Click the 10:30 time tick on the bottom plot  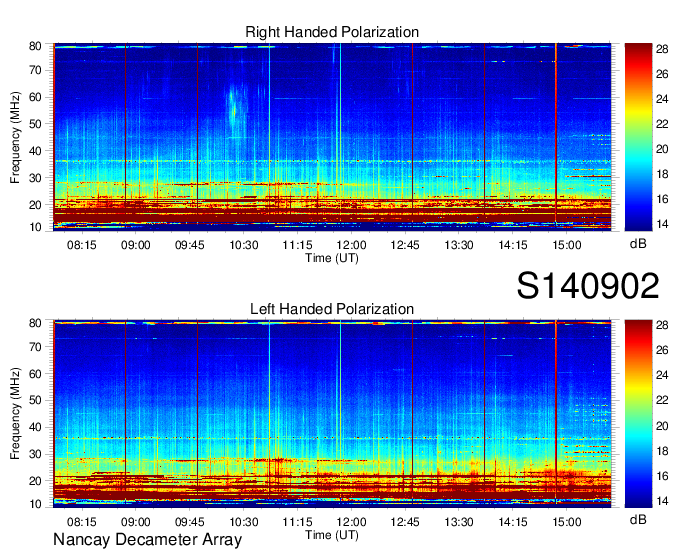click(243, 522)
